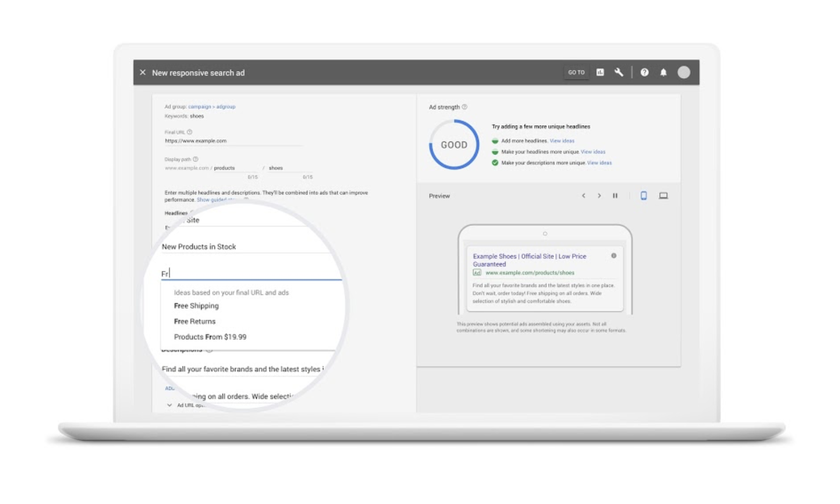Show the previous ad preview

click(x=583, y=196)
